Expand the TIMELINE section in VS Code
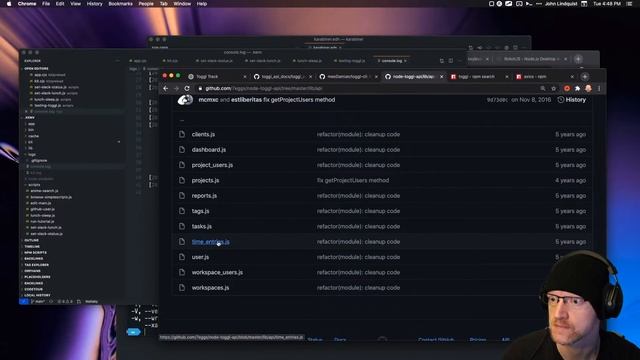This screenshot has height=360, width=640. tap(32, 247)
